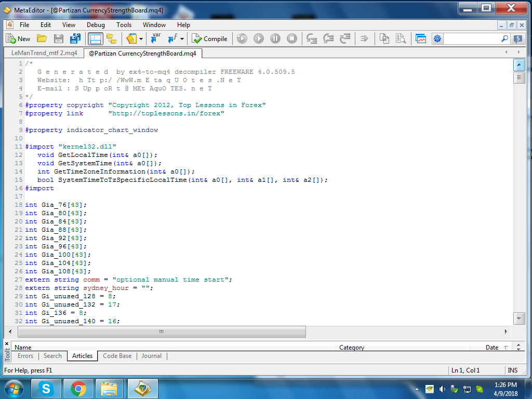Click the line with 'kernel32.dll' import
The width and height of the screenshot is (532, 399).
(x=71, y=147)
